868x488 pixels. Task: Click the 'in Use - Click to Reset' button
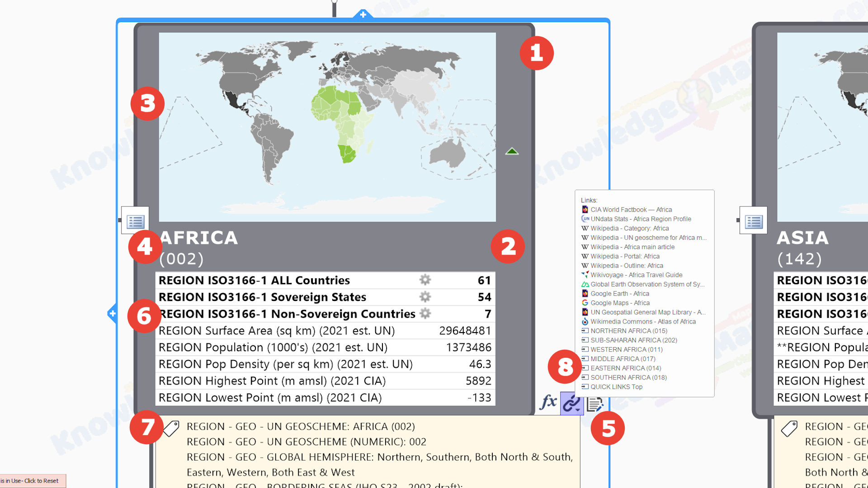tap(32, 481)
